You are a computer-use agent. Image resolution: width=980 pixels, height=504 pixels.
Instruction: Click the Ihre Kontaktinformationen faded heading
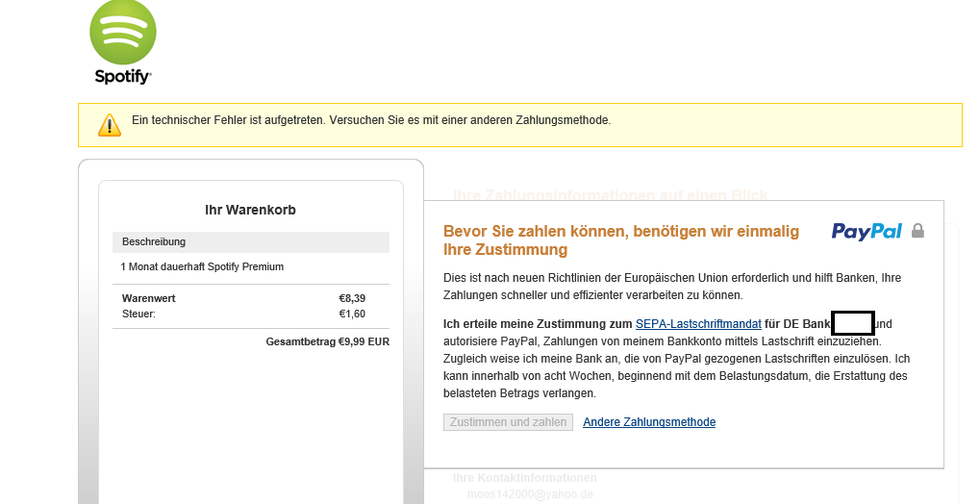click(x=524, y=478)
